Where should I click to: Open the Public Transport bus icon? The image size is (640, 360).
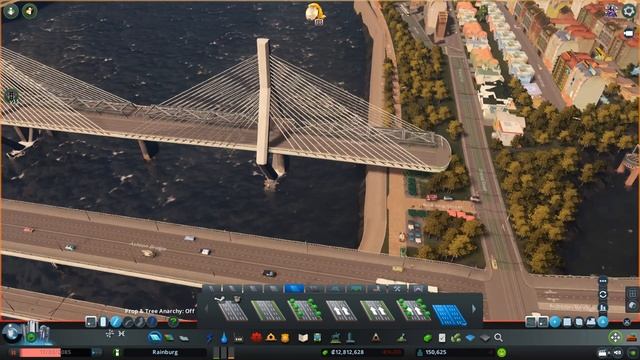[x=317, y=338]
